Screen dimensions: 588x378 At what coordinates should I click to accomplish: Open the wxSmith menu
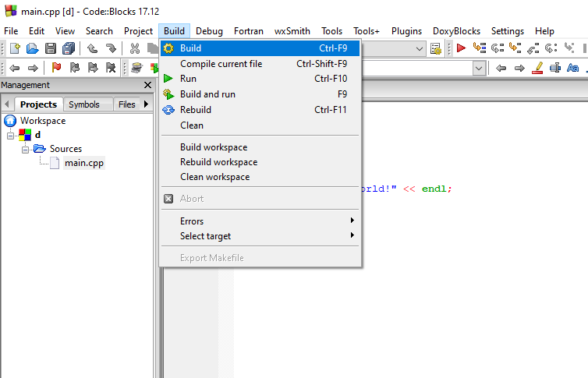(x=292, y=31)
